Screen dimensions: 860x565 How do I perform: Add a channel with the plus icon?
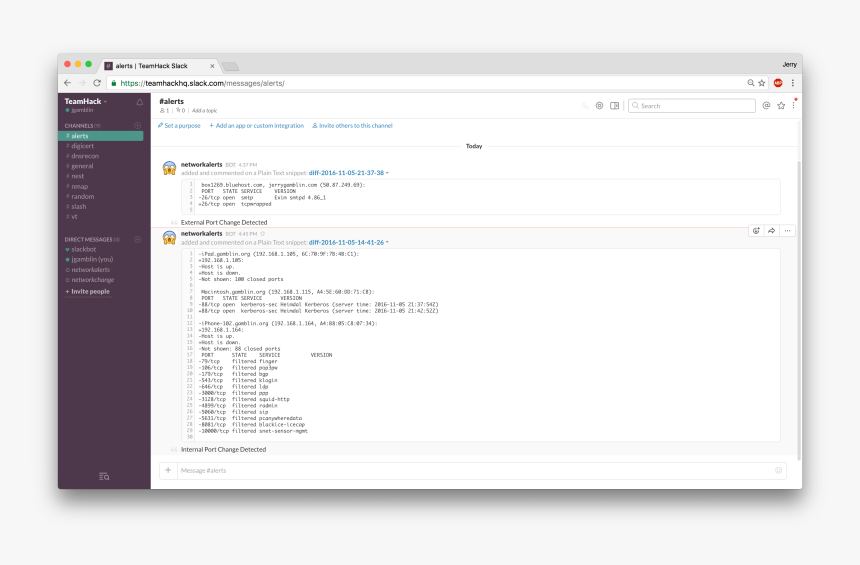[138, 126]
